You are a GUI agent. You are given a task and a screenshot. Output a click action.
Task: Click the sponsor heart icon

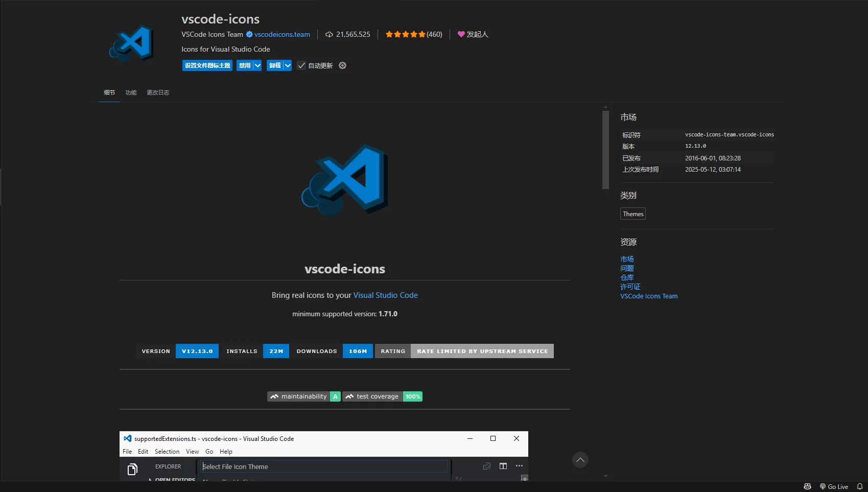pyautogui.click(x=461, y=34)
